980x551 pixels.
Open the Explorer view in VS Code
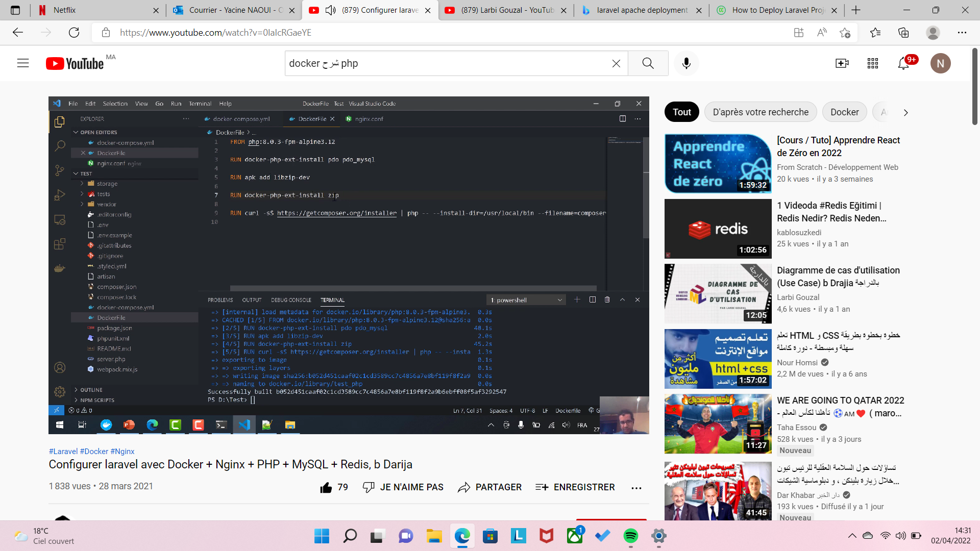tap(60, 122)
